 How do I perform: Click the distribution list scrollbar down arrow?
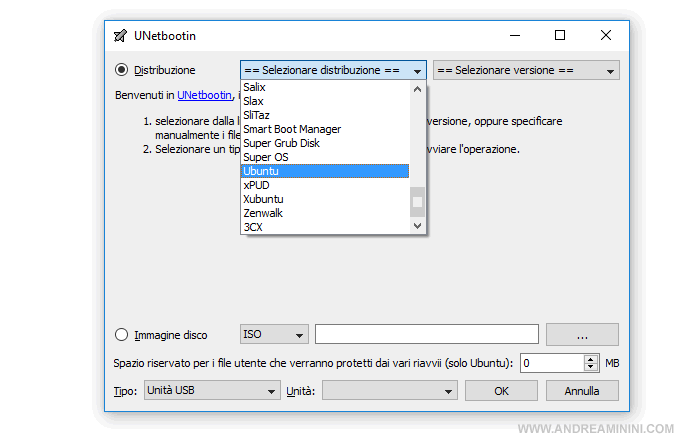click(418, 226)
